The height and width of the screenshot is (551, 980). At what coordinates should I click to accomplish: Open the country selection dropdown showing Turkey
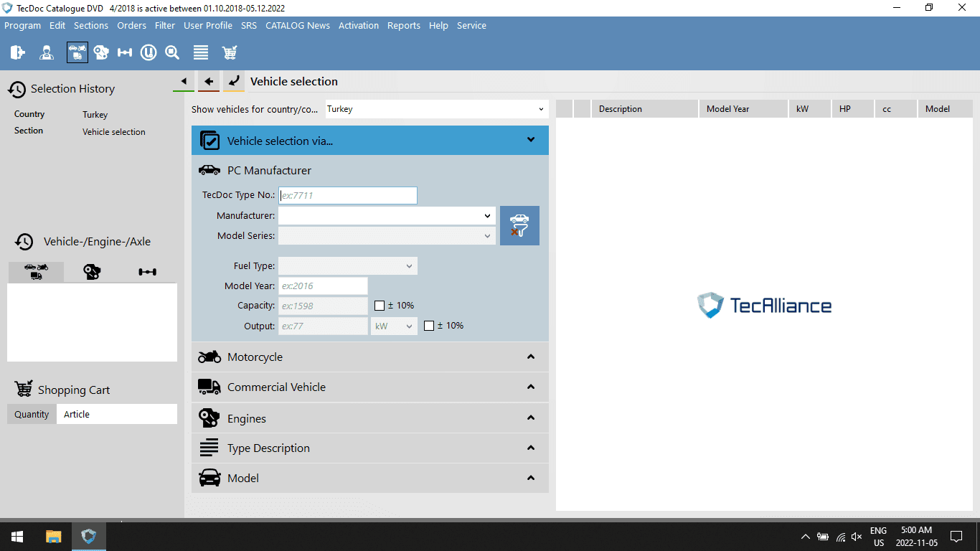click(436, 109)
